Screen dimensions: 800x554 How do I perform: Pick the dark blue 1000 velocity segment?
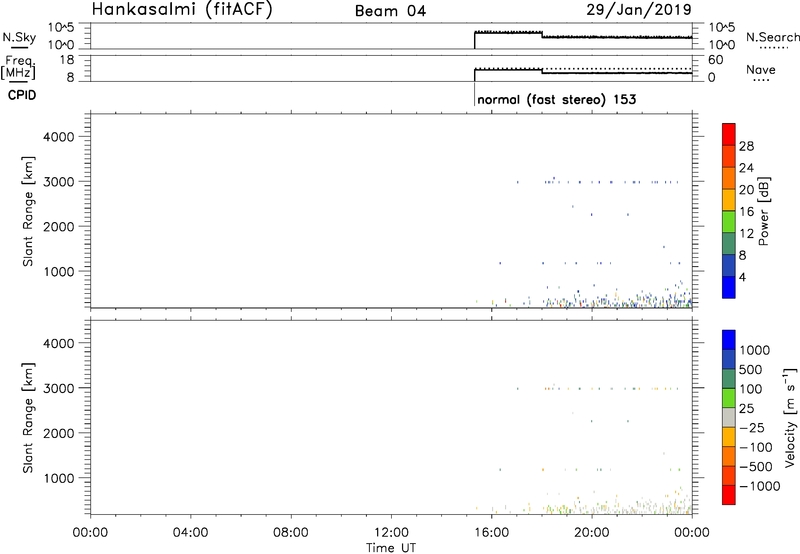click(729, 340)
